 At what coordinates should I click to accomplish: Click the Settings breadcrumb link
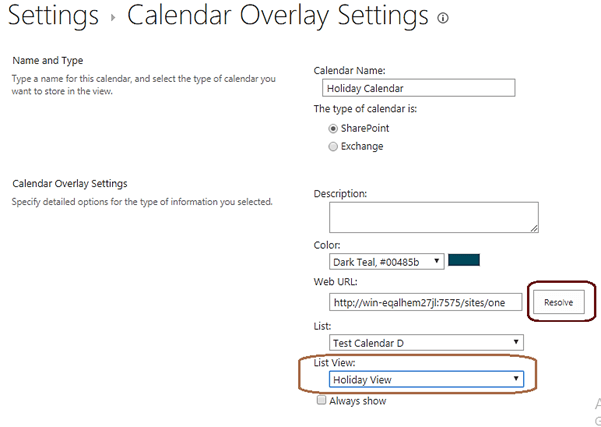53,17
